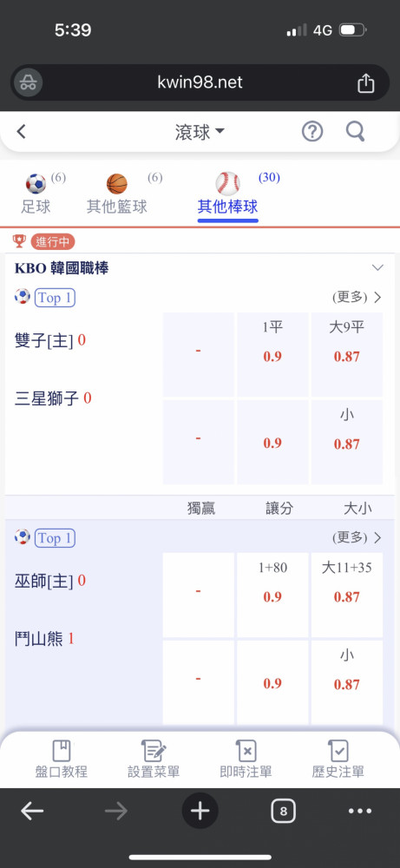Collapse the KBO 韓國職棒 league section
The width and height of the screenshot is (400, 868).
pyautogui.click(x=377, y=268)
